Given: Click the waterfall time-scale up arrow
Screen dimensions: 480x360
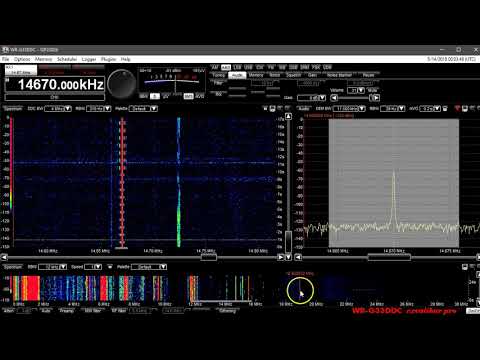Looking at the screenshot, I should (289, 116).
